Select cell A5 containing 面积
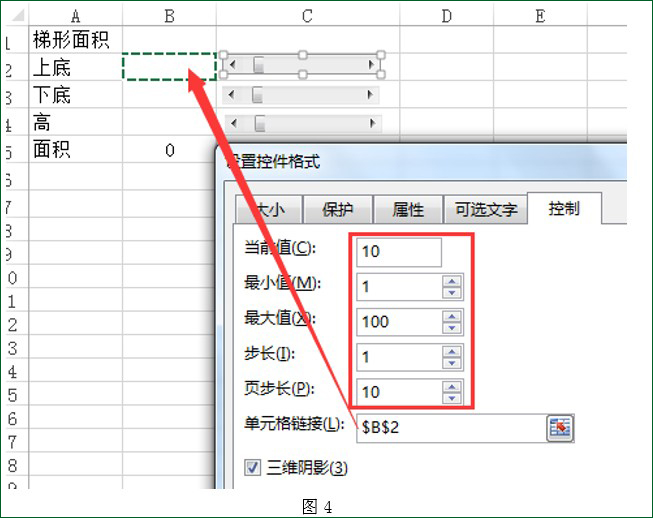This screenshot has width=653, height=518. [75, 149]
